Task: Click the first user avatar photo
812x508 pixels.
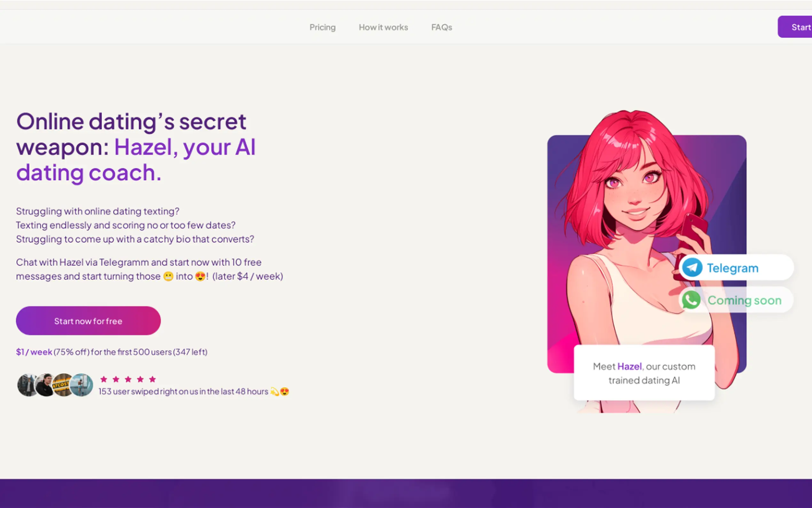Action: (27, 385)
